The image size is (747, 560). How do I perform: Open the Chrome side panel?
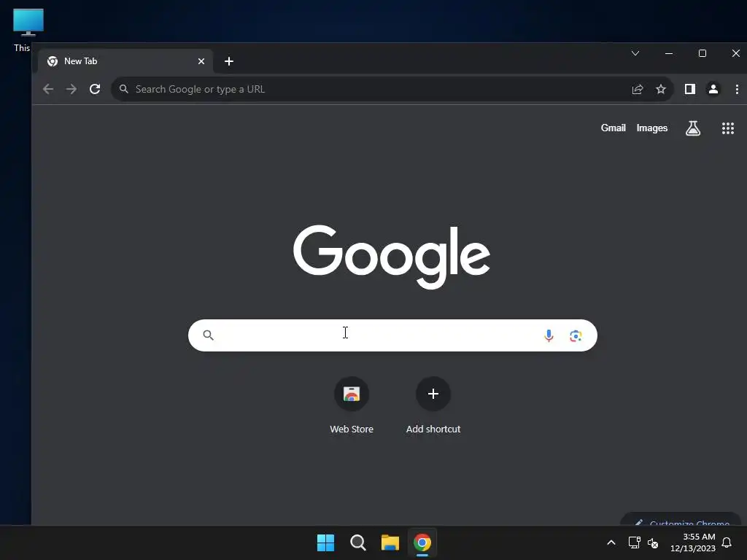point(690,89)
